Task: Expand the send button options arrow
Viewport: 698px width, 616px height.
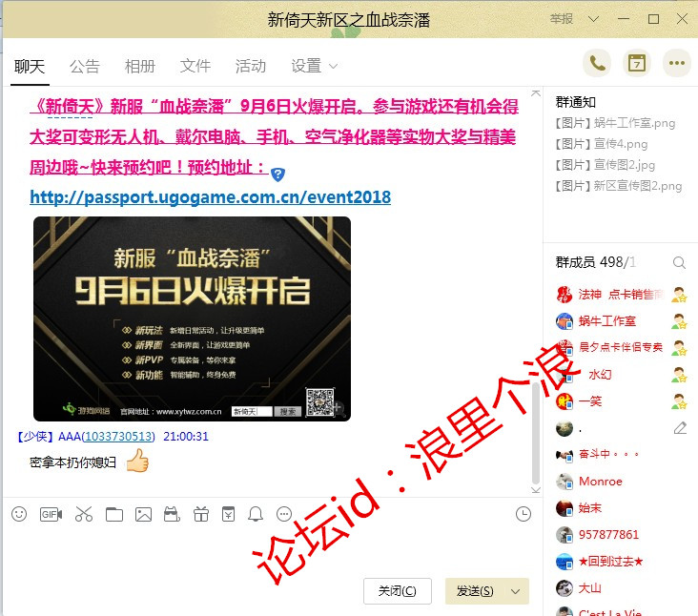Action: pyautogui.click(x=516, y=591)
